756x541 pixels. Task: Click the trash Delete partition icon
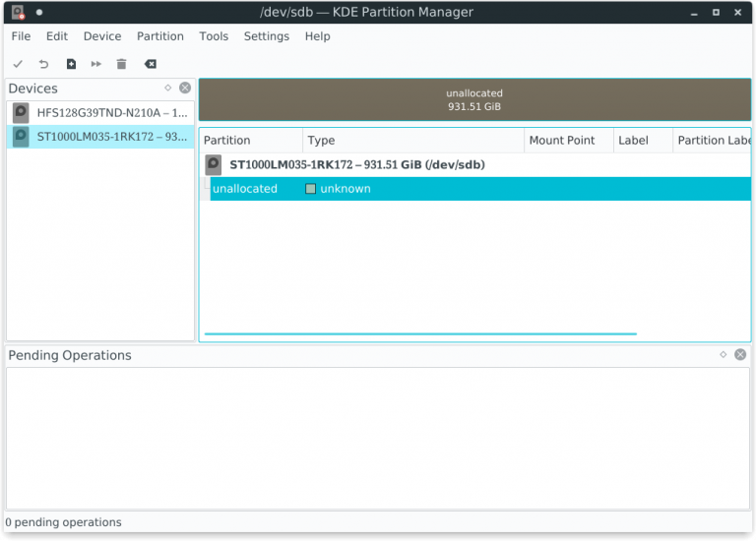click(x=121, y=64)
